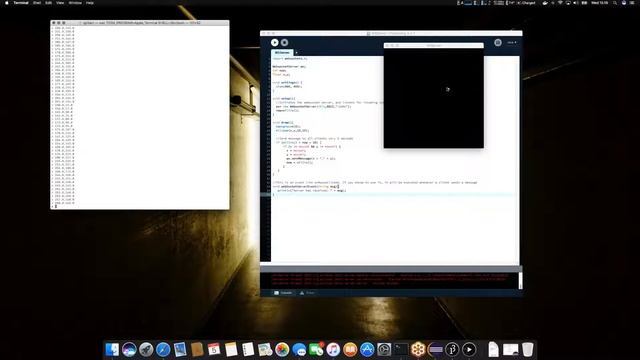Screen dimensions: 640x360
Task: Open the document stack in the dock
Action: pos(493,349)
